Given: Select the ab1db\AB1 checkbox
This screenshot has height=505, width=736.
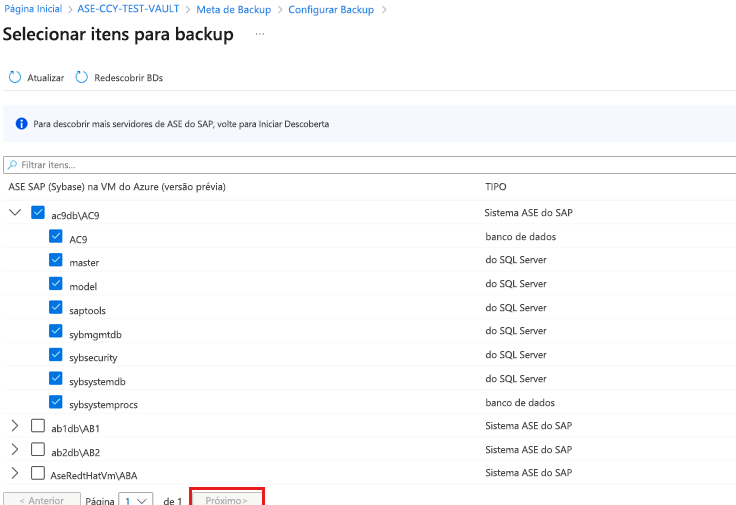Looking at the screenshot, I should tap(38, 426).
